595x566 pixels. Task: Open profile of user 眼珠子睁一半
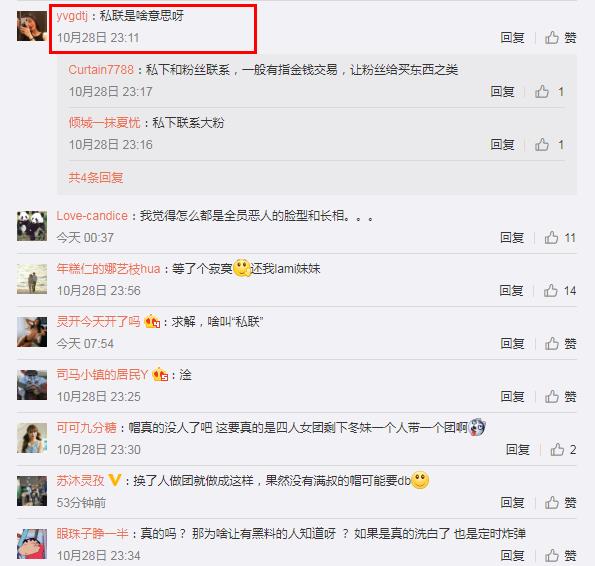tap(93, 533)
